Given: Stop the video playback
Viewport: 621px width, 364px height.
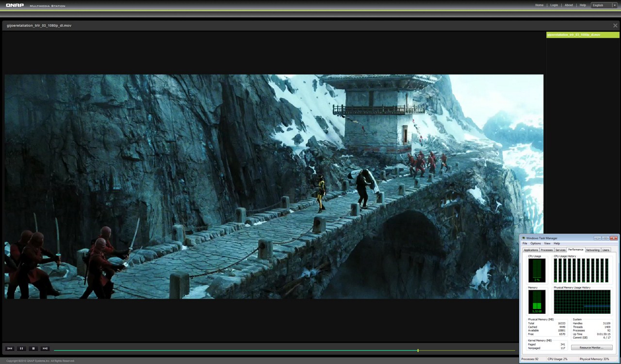Looking at the screenshot, I should [33, 348].
